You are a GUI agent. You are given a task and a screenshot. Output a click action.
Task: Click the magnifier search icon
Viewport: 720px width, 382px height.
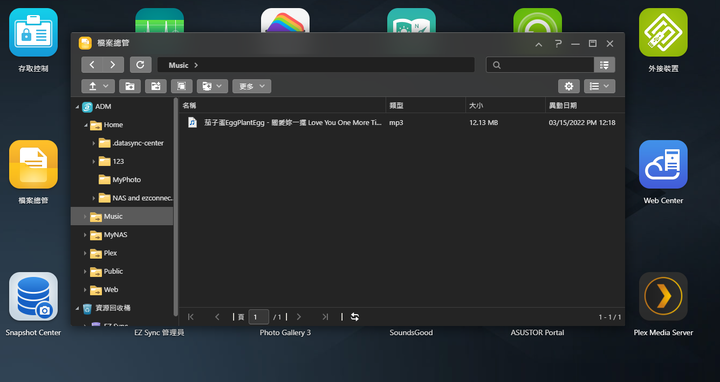click(497, 65)
